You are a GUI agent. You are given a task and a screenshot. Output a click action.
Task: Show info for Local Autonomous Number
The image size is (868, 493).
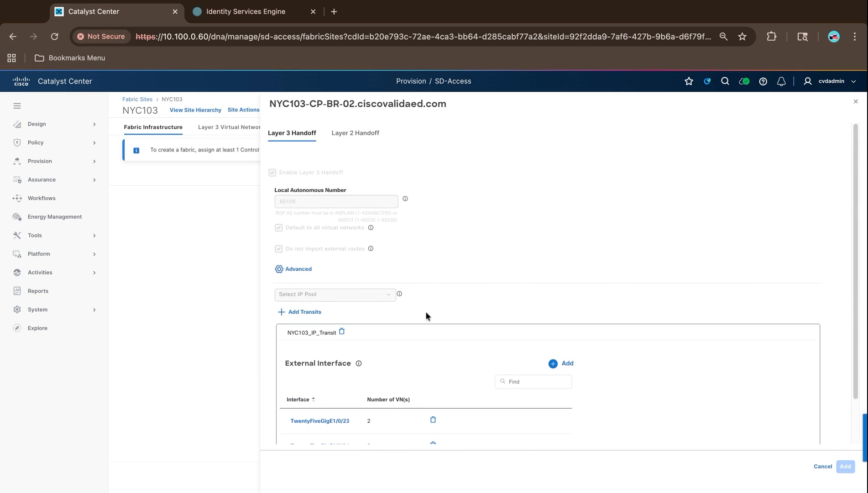(405, 199)
